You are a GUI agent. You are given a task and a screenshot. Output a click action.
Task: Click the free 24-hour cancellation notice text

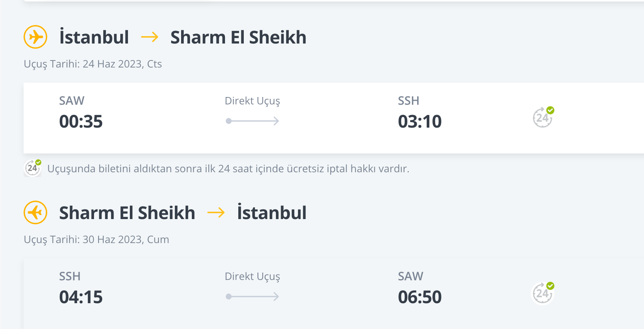[228, 169]
